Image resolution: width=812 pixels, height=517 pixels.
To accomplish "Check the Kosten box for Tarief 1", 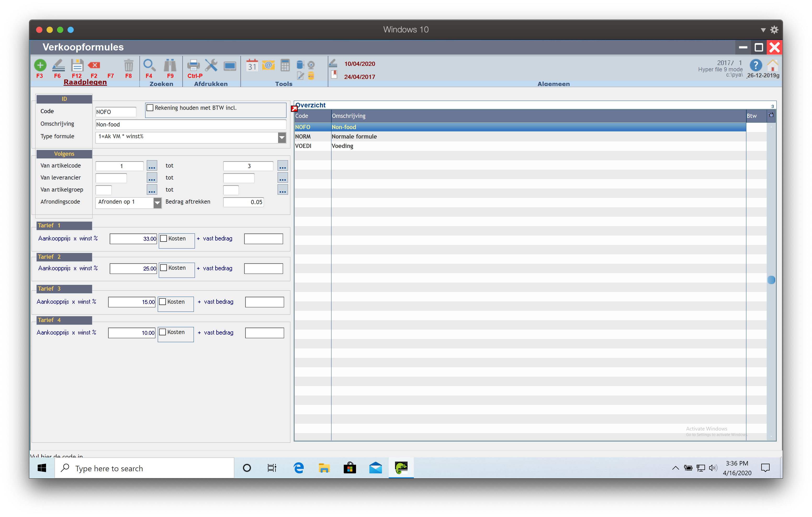I will click(163, 239).
